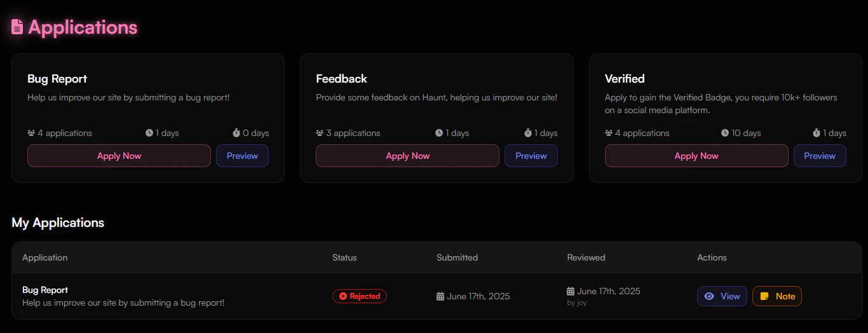Preview the Feedback application form
The image size is (868, 333).
(531, 156)
